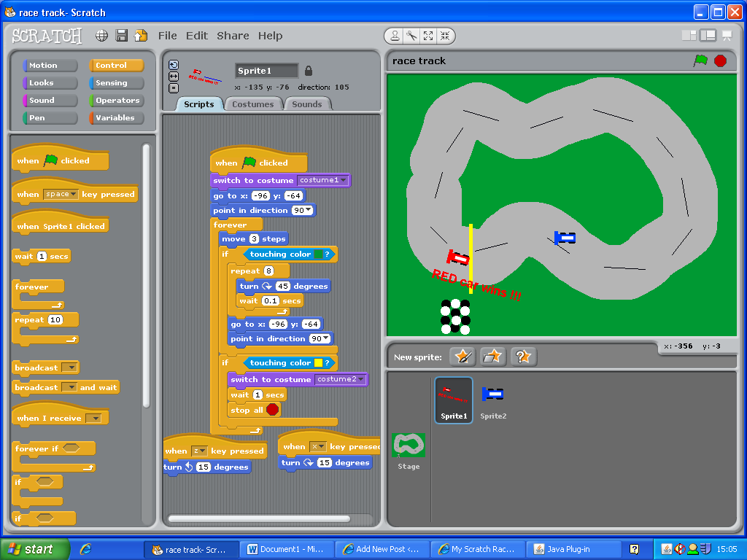Switch to full stage view mode
Image resolution: width=747 pixels, height=560 pixels.
708,36
